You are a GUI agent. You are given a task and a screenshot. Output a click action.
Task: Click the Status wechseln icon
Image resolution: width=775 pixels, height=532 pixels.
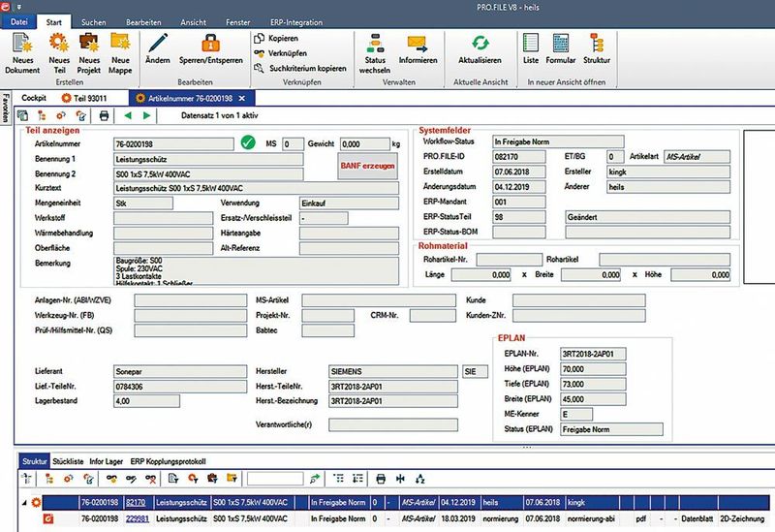375,43
